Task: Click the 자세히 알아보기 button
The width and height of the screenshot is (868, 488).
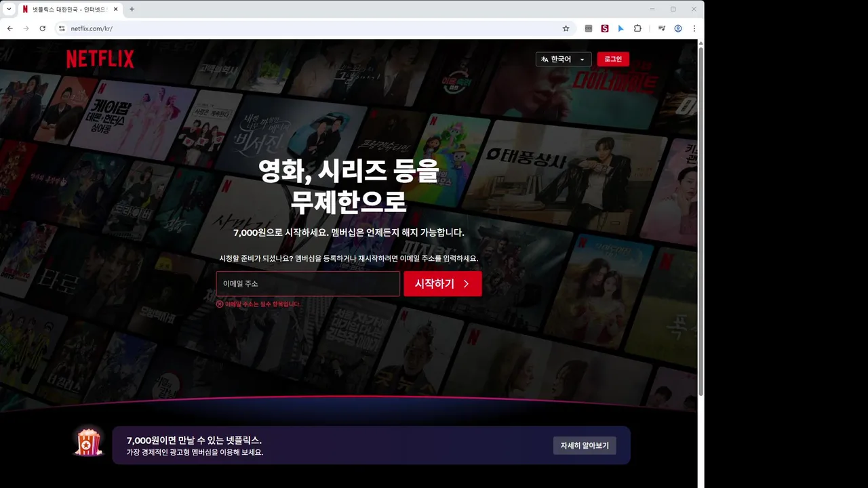Action: (x=585, y=445)
